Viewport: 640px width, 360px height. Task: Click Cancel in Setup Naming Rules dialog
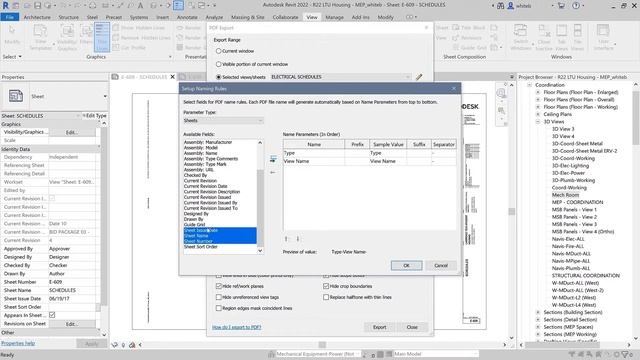(x=441, y=265)
